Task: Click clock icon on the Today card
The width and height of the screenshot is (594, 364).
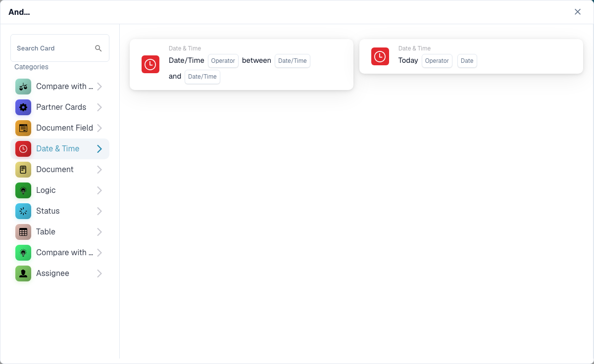Action: 380,56
